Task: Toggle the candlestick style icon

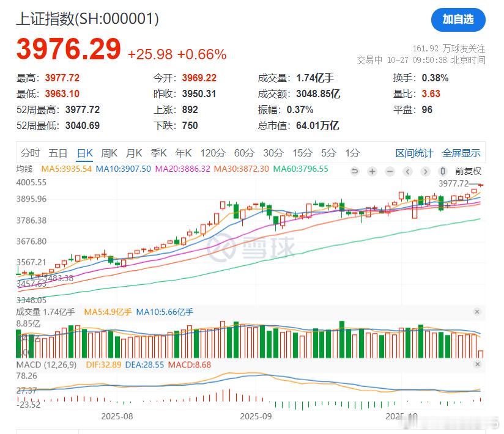Action: click(x=443, y=171)
